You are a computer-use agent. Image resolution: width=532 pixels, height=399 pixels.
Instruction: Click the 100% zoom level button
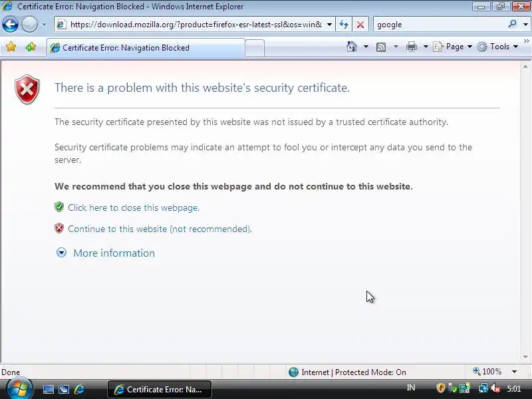pos(487,372)
